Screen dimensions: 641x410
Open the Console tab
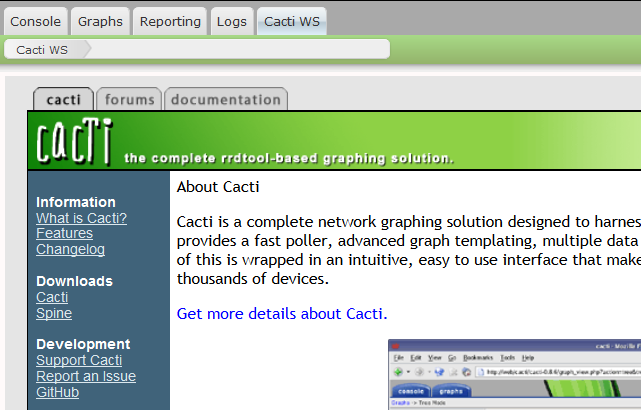click(36, 21)
